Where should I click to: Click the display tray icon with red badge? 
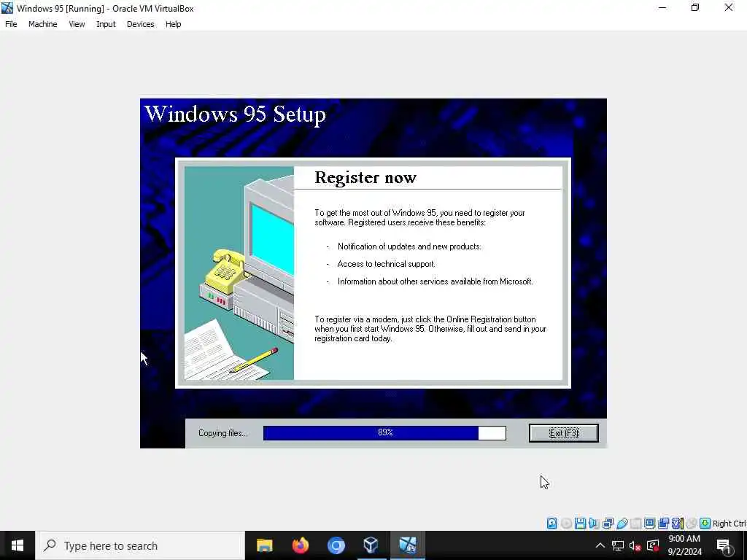pos(653,545)
